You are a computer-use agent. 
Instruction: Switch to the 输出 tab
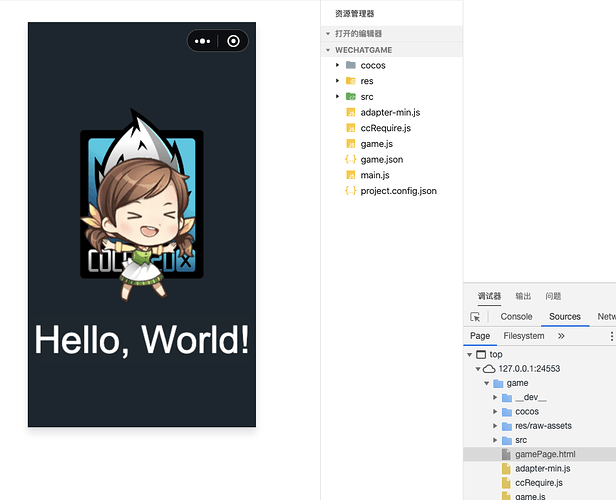pyautogui.click(x=523, y=296)
